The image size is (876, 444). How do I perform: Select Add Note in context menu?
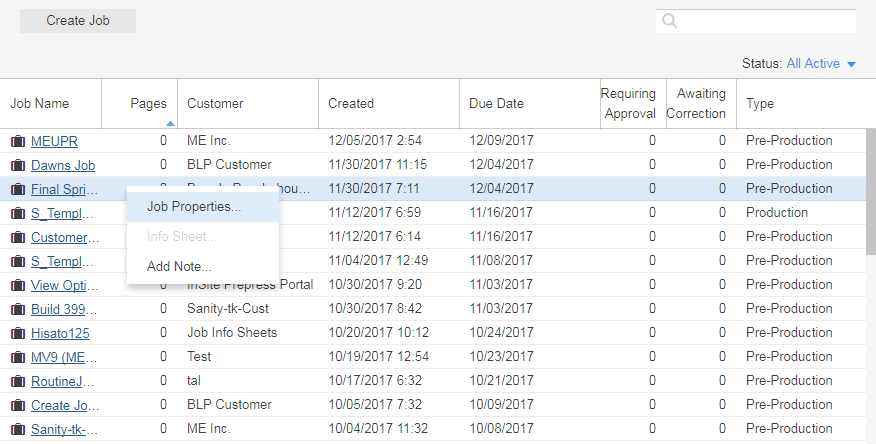click(179, 267)
